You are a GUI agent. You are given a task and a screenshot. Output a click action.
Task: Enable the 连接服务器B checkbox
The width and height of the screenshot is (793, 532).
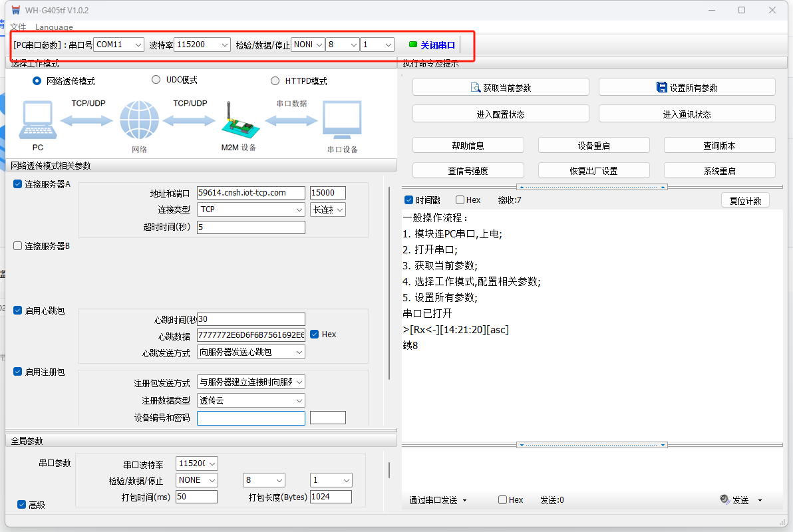(18, 246)
